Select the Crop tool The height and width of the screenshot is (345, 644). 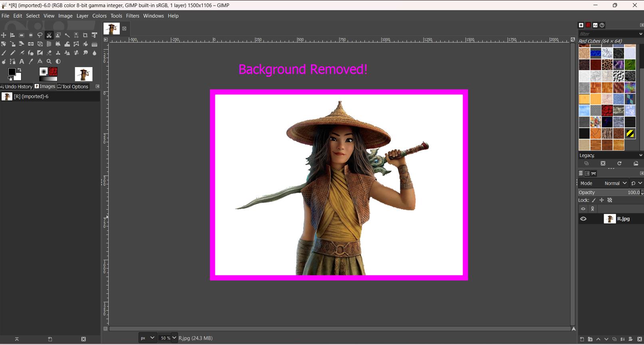[85, 35]
